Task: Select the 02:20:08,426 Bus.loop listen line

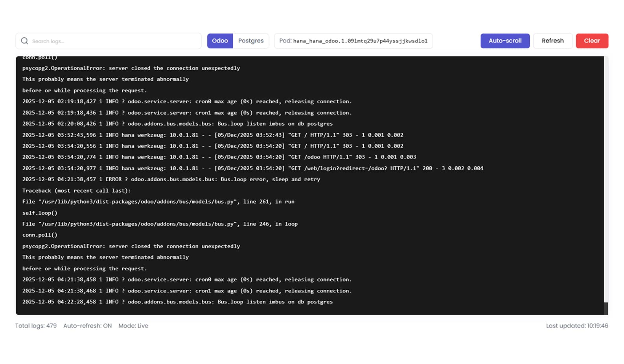Action: pyautogui.click(x=177, y=124)
